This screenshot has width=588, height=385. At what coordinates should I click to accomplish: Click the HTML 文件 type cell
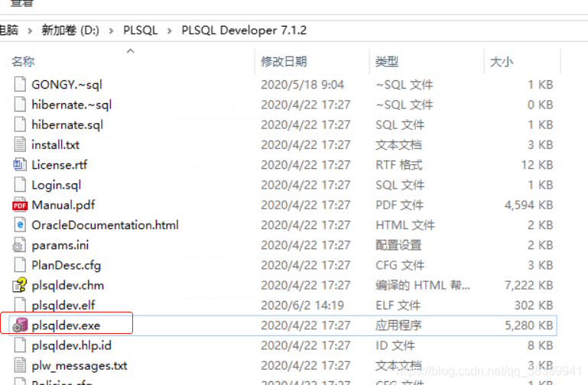[x=405, y=225]
